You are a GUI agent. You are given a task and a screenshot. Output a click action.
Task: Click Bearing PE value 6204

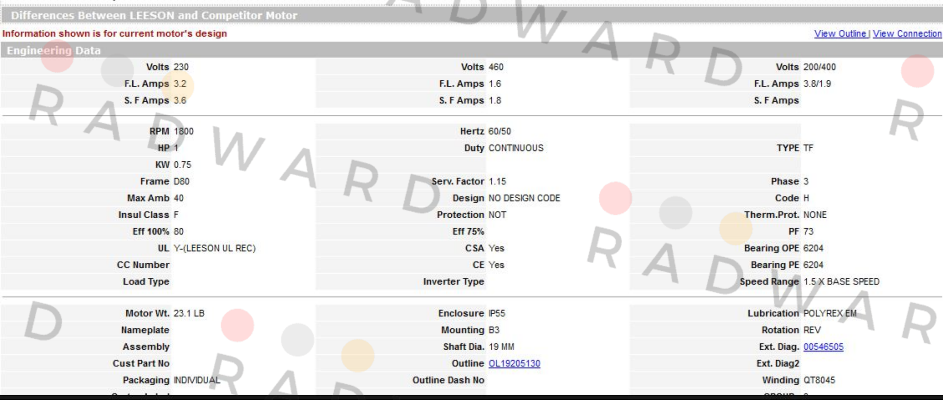click(x=813, y=265)
